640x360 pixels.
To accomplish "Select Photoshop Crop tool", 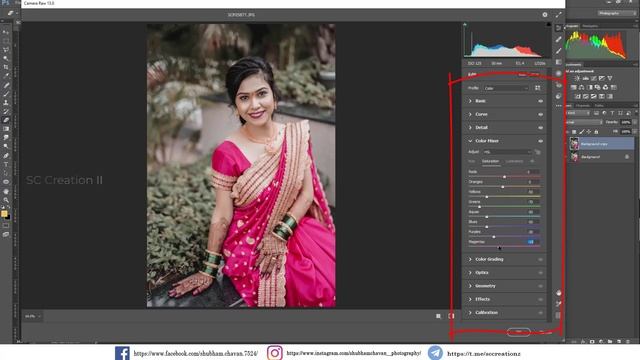I will tap(6, 67).
